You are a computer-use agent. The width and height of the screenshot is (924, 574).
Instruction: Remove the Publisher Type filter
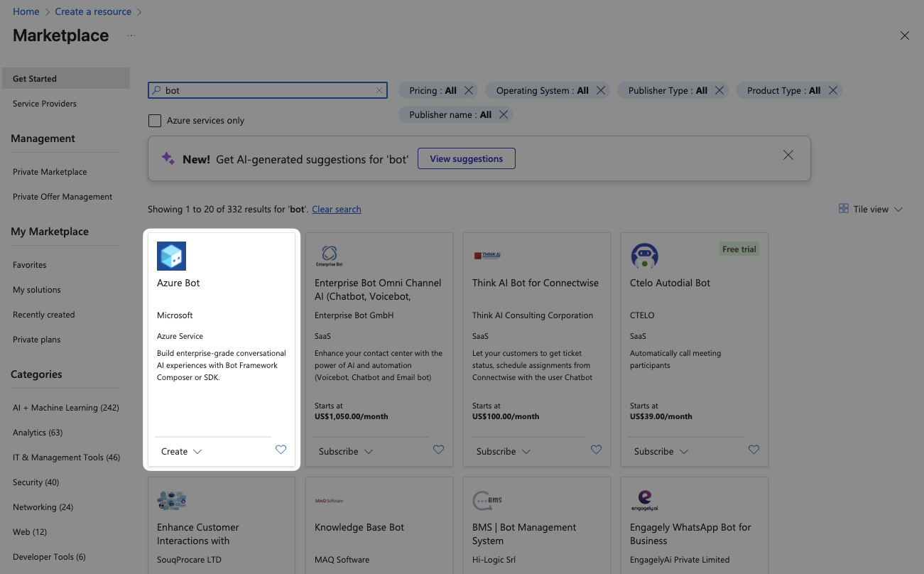pyautogui.click(x=719, y=90)
